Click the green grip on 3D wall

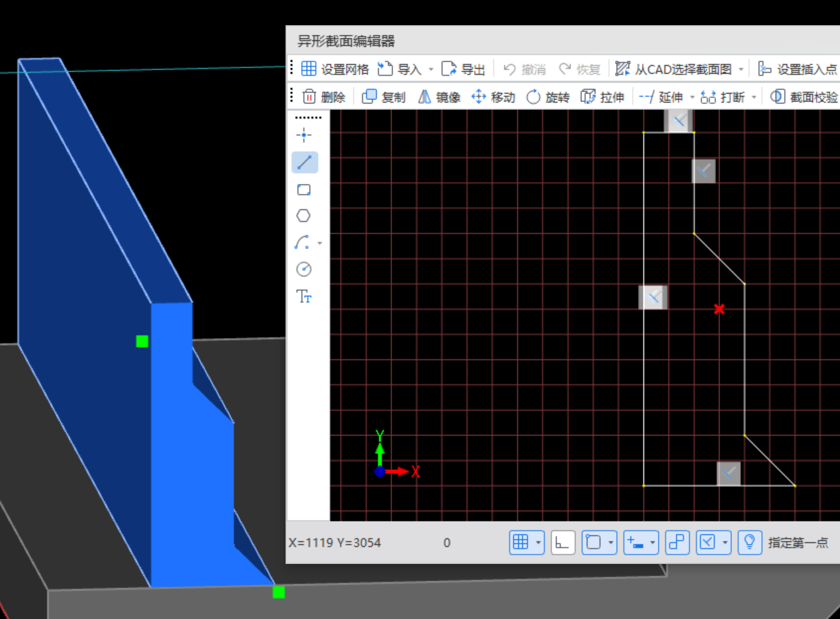142,341
